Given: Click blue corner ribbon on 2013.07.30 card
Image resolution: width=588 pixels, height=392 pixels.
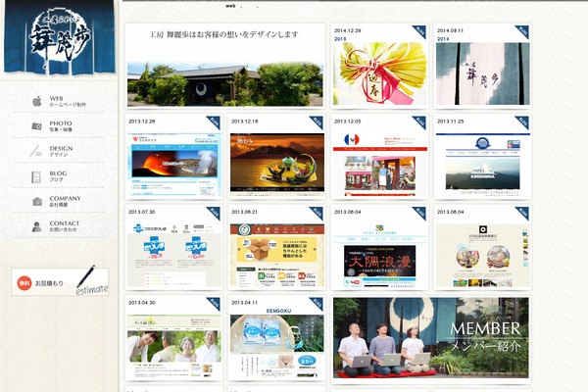Looking at the screenshot, I should 214,213.
